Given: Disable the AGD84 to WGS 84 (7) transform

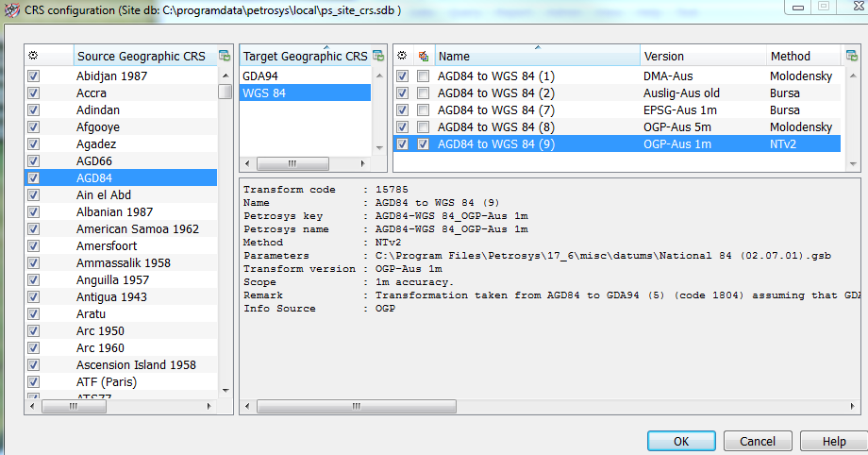Looking at the screenshot, I should (x=403, y=110).
